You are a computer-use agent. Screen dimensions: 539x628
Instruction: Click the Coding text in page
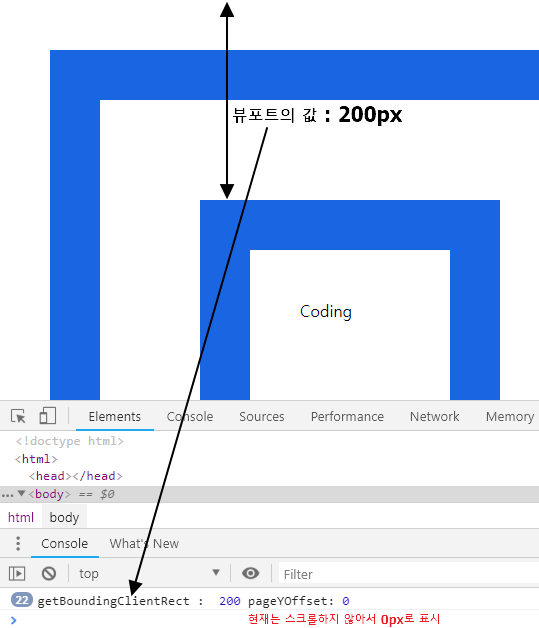point(326,312)
